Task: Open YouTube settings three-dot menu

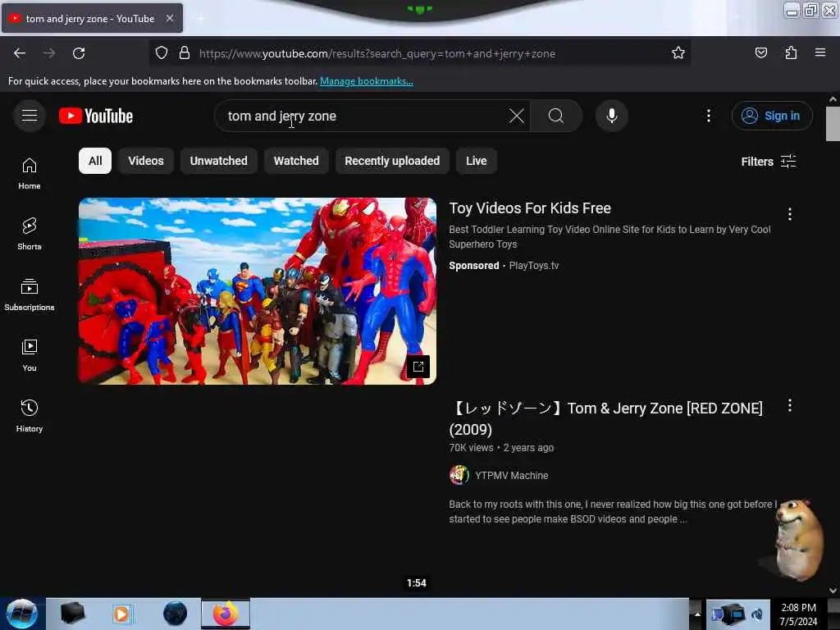Action: (708, 116)
